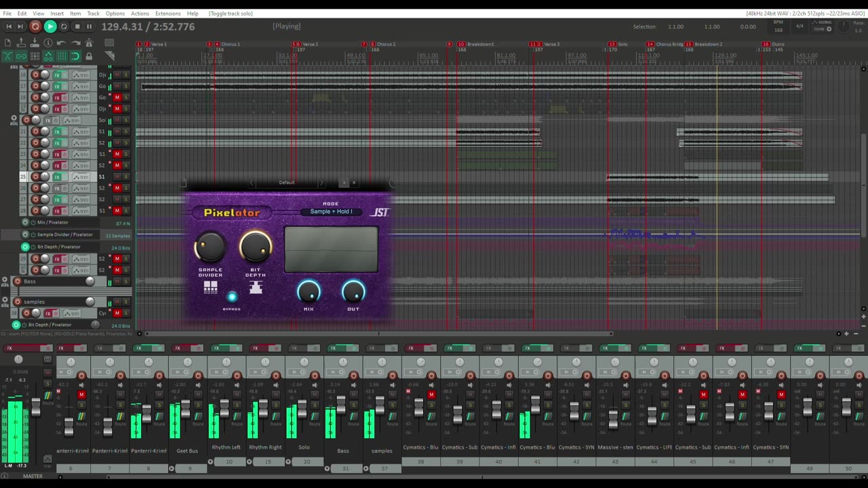Image resolution: width=868 pixels, height=488 pixels.
Task: Click the New Project toolbar icon
Action: pyautogui.click(x=7, y=43)
